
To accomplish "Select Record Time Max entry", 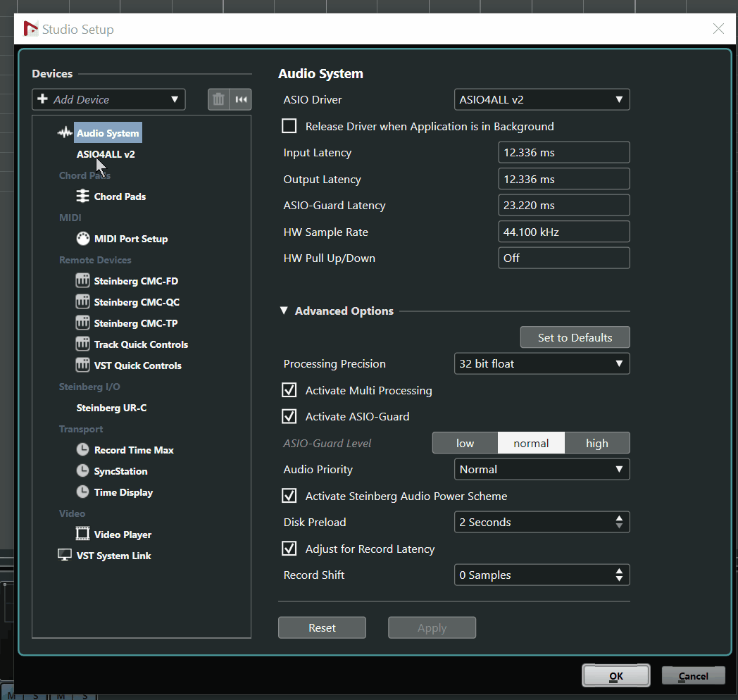I will pos(134,450).
